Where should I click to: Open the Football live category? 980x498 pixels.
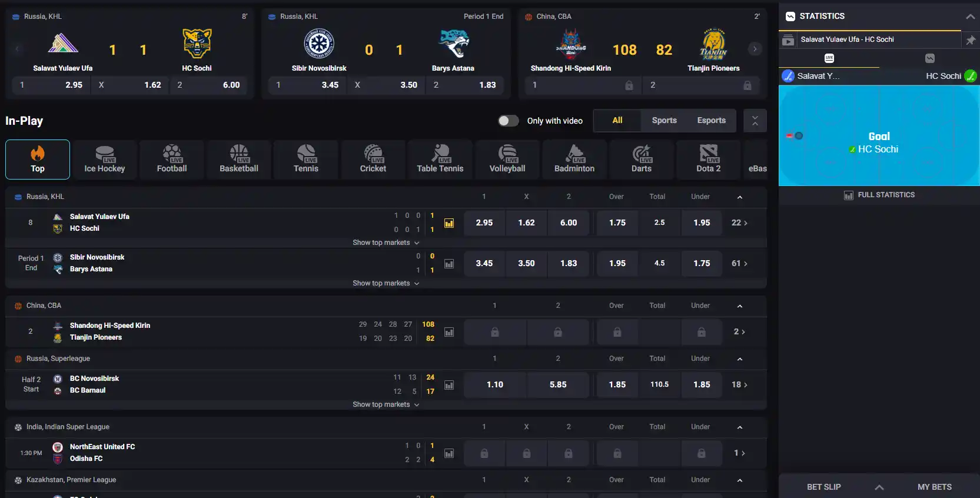172,160
